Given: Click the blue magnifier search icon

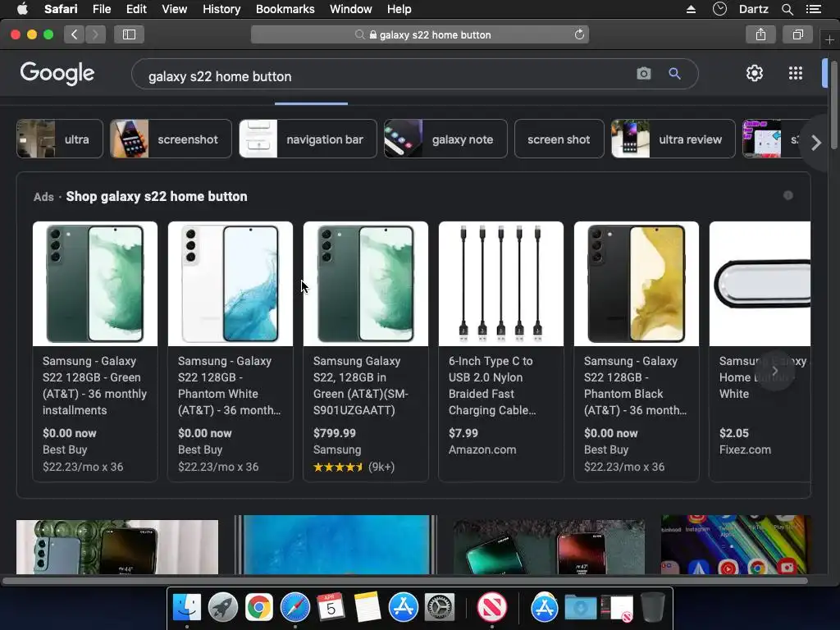Looking at the screenshot, I should pyautogui.click(x=674, y=73).
